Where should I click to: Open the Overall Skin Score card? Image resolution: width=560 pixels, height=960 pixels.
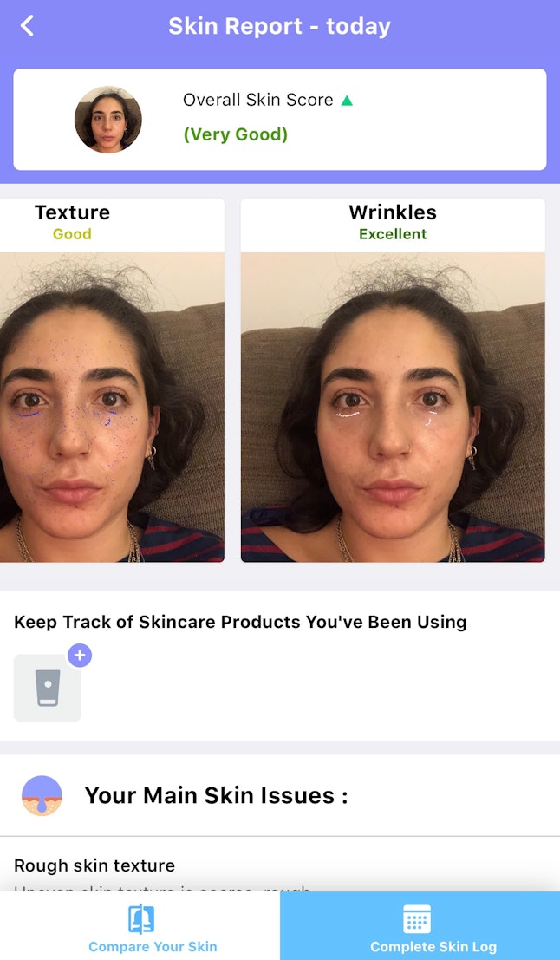point(280,120)
